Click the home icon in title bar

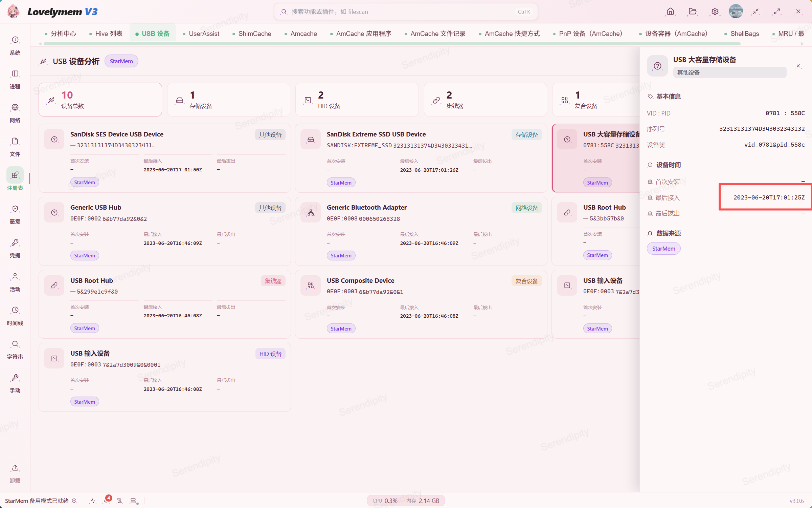(x=670, y=12)
